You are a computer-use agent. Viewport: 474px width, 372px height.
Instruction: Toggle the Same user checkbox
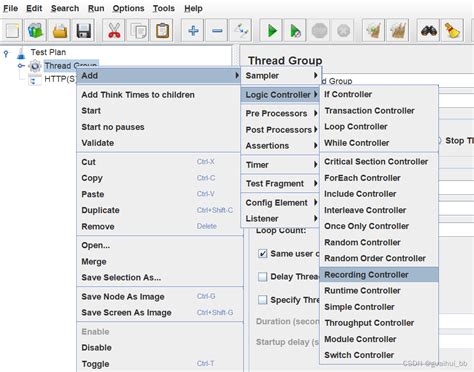click(263, 254)
